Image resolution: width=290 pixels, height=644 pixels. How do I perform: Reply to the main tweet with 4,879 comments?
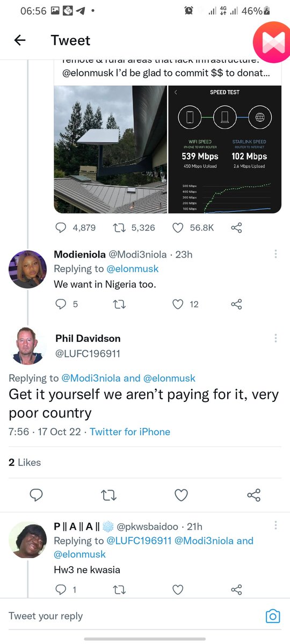point(61,228)
